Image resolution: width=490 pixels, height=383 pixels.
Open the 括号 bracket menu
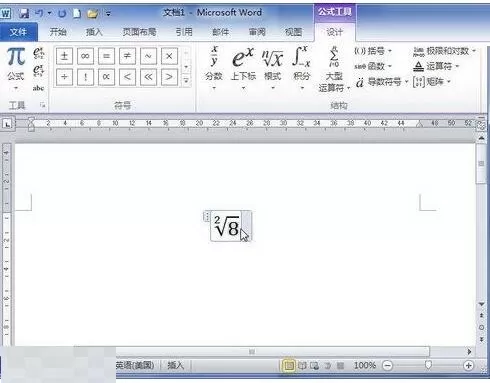[x=373, y=51]
